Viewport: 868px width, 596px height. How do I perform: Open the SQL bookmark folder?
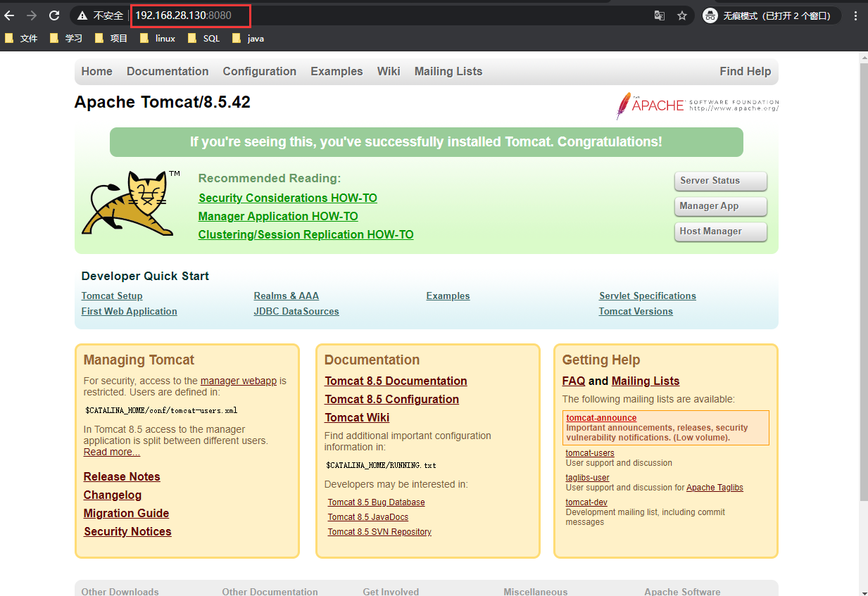(x=204, y=39)
